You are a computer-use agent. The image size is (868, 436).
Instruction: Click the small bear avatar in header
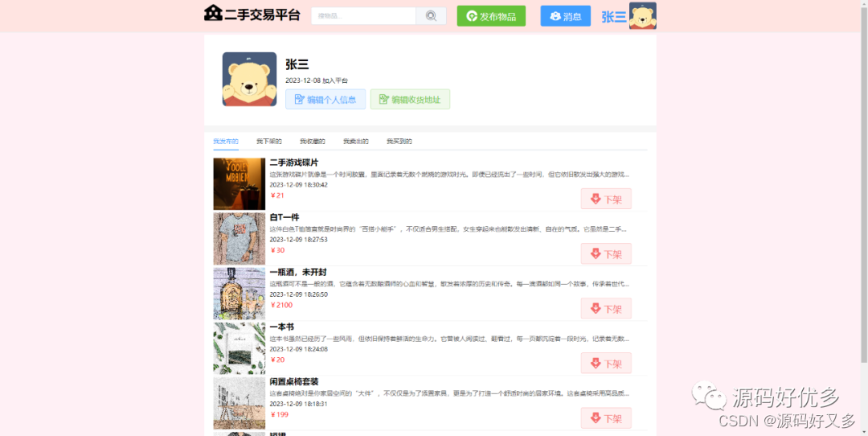[x=643, y=15]
